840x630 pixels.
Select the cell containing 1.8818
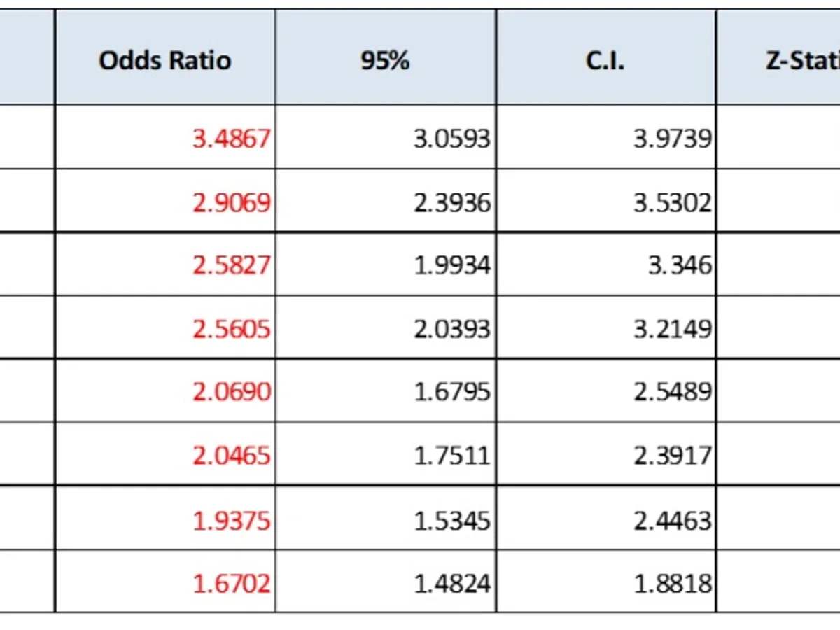click(673, 582)
